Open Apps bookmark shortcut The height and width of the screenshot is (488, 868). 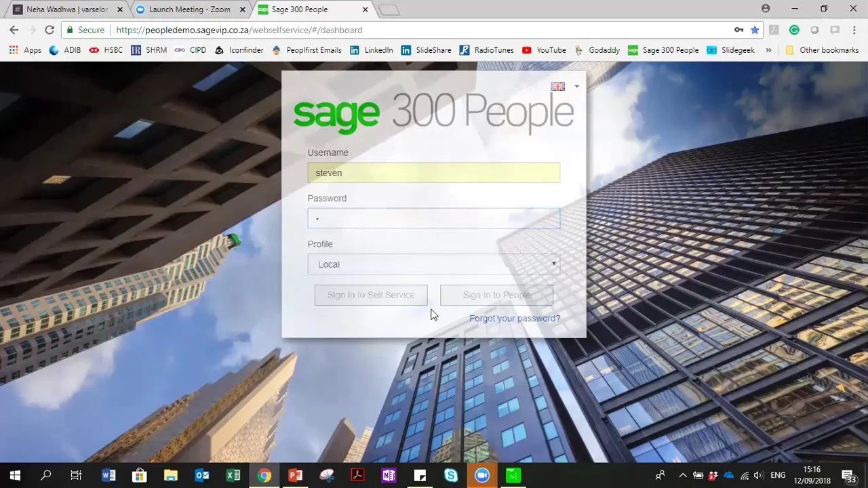coord(25,50)
